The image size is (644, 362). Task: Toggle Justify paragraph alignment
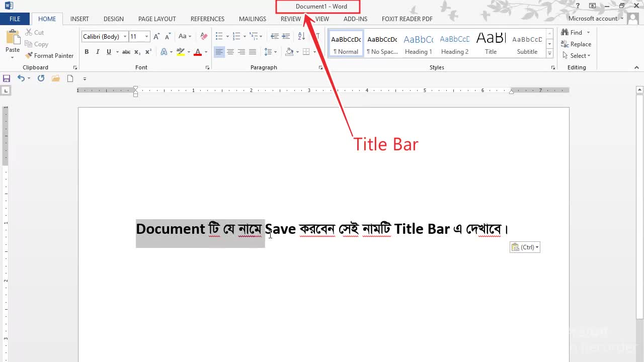pos(253,52)
